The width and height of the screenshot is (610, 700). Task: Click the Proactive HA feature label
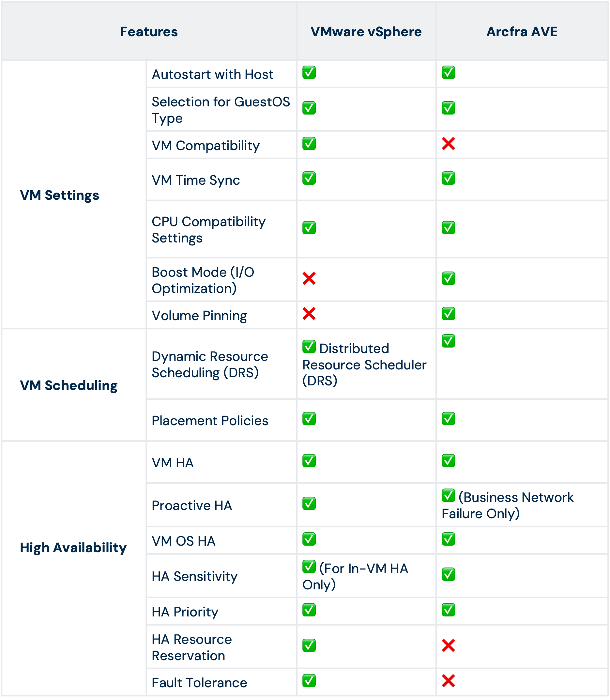[x=192, y=506]
